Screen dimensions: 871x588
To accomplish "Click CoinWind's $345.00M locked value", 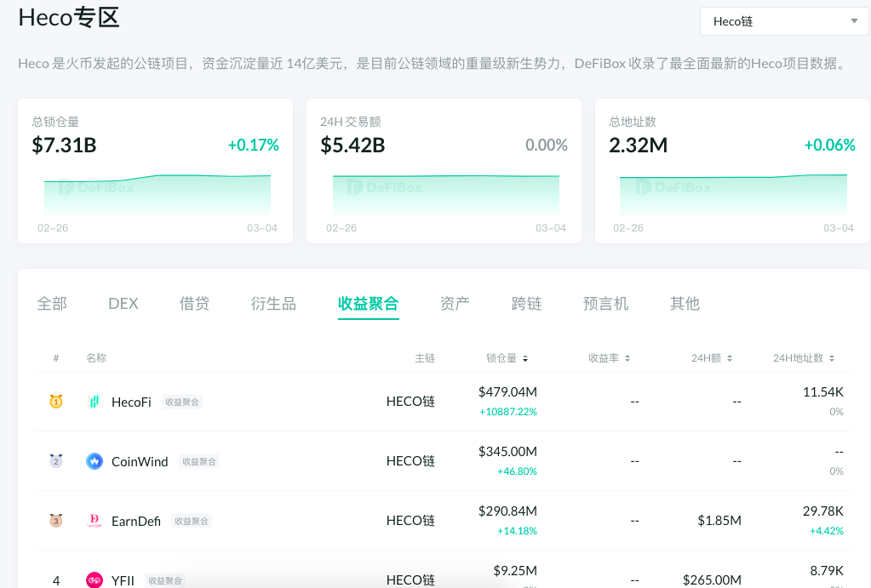I will pos(507,451).
